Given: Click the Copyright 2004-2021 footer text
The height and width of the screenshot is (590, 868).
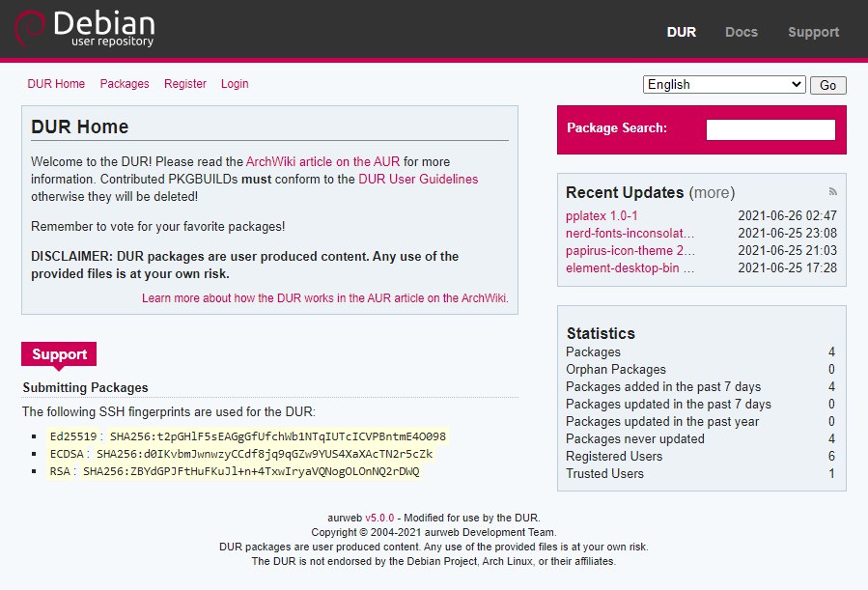Looking at the screenshot, I should (x=434, y=532).
